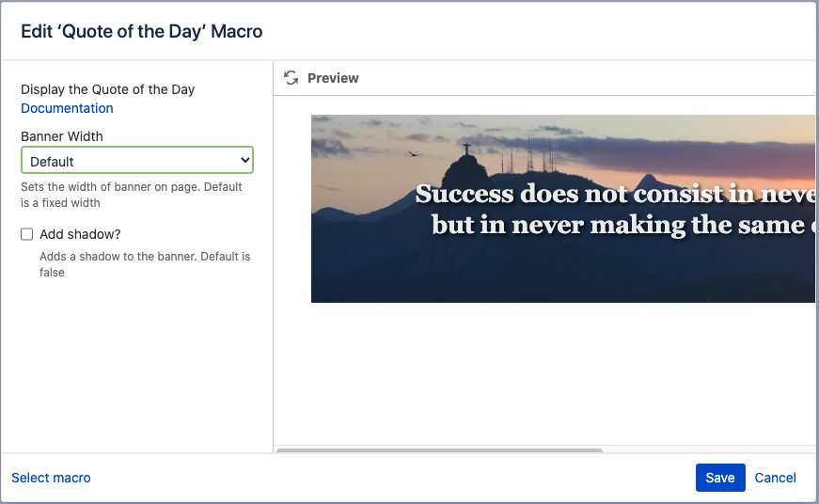Click the 'Add shadow?' label text
819x504 pixels.
pyautogui.click(x=80, y=234)
